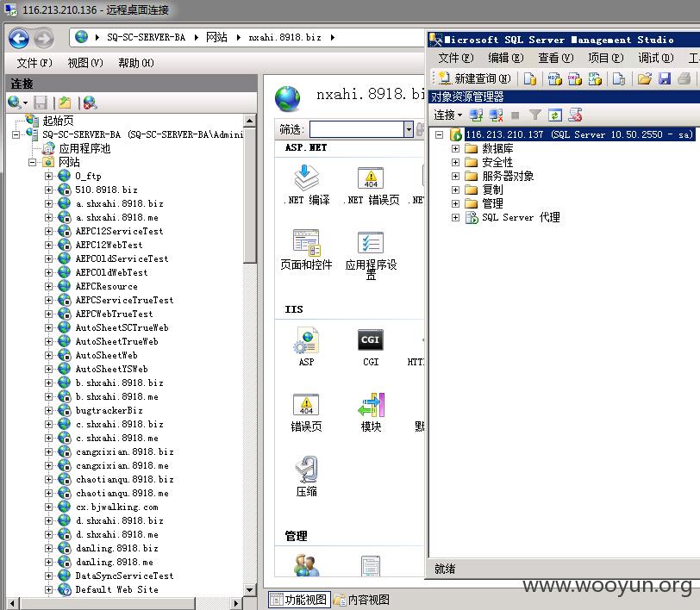Viewport: 700px width, 610px height.
Task: Click the IIS forward navigation arrow
Action: tap(44, 39)
